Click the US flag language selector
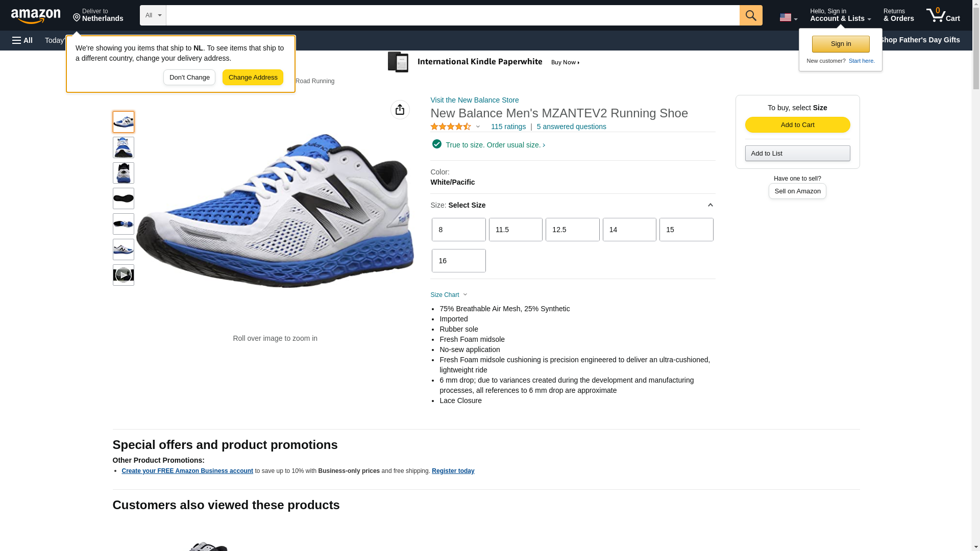 788,17
